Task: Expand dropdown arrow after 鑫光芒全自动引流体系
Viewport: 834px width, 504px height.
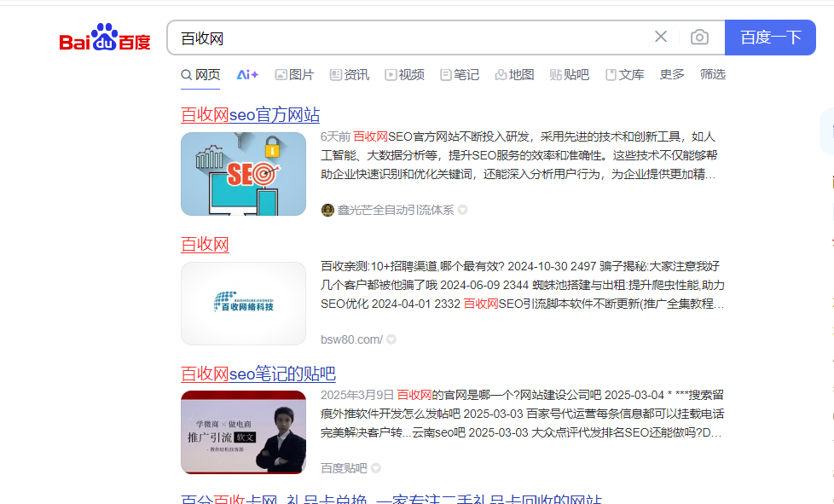Action: [463, 210]
